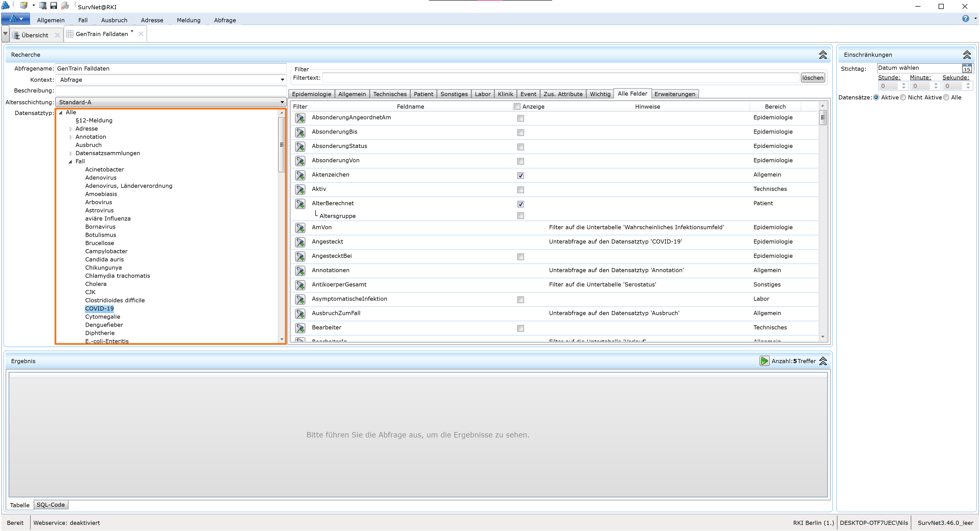Click the Save icon in the toolbar
The height and width of the screenshot is (531, 980).
click(54, 5)
